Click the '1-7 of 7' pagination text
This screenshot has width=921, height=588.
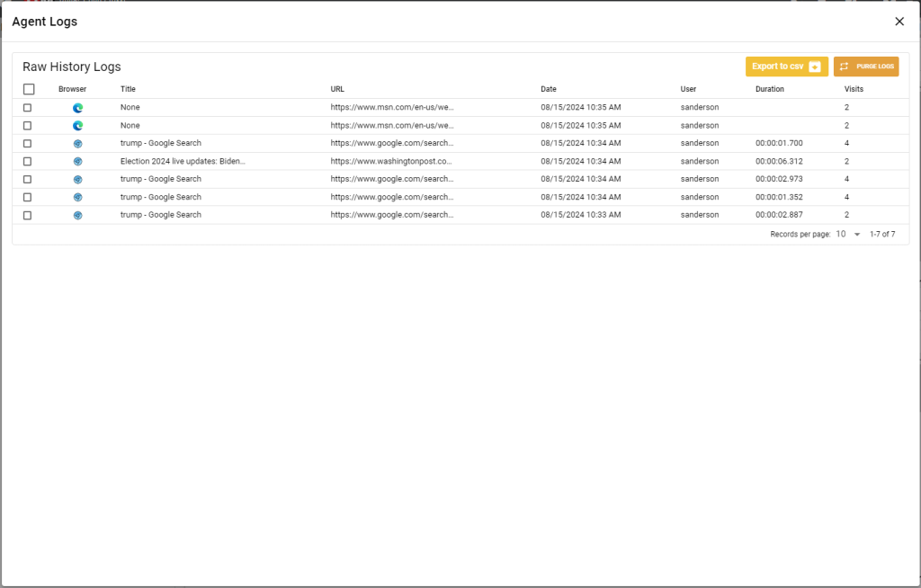click(882, 234)
